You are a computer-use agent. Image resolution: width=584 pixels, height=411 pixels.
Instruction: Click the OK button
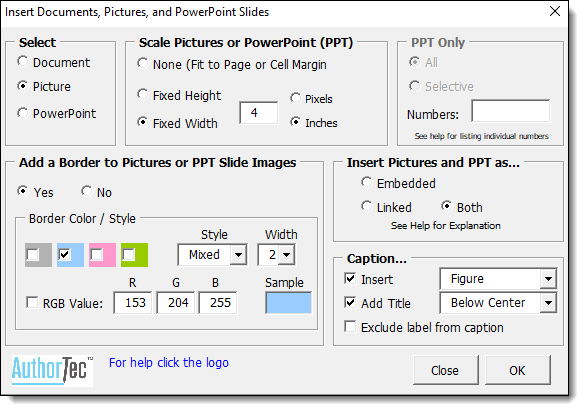pyautogui.click(x=518, y=370)
